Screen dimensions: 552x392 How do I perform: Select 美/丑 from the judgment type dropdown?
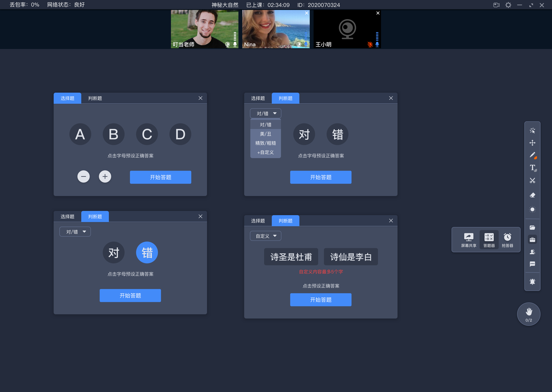coord(264,134)
